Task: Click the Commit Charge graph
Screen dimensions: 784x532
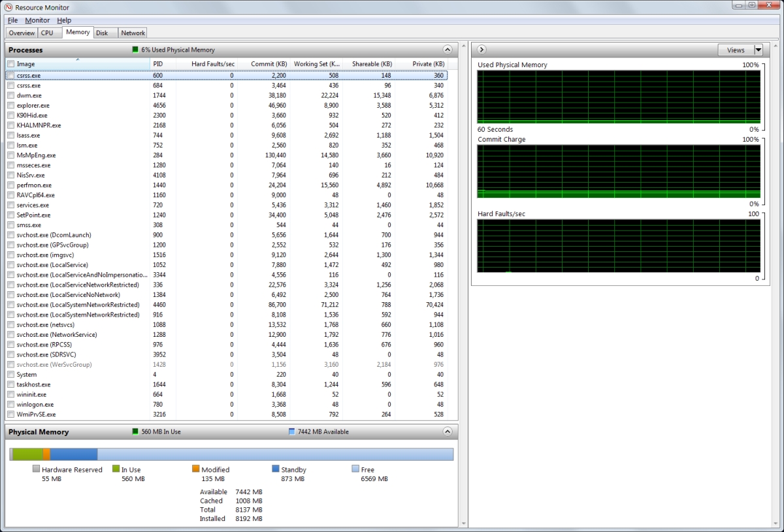Action: point(619,171)
